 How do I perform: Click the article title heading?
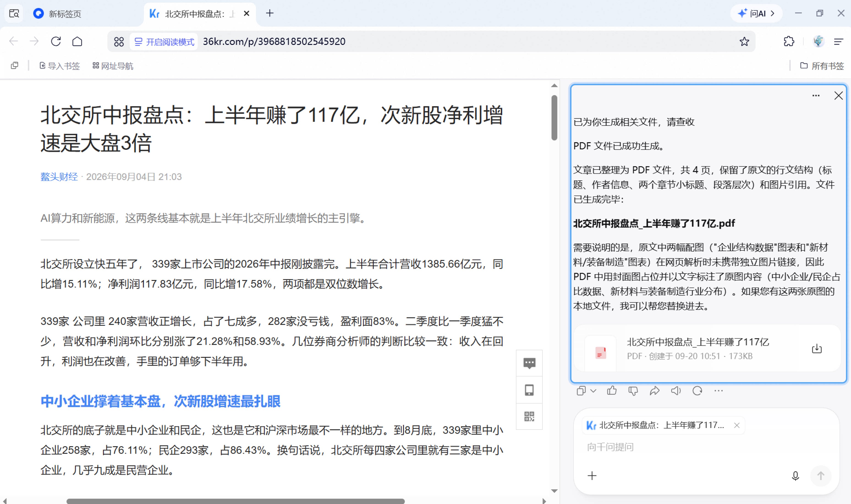pyautogui.click(x=272, y=129)
